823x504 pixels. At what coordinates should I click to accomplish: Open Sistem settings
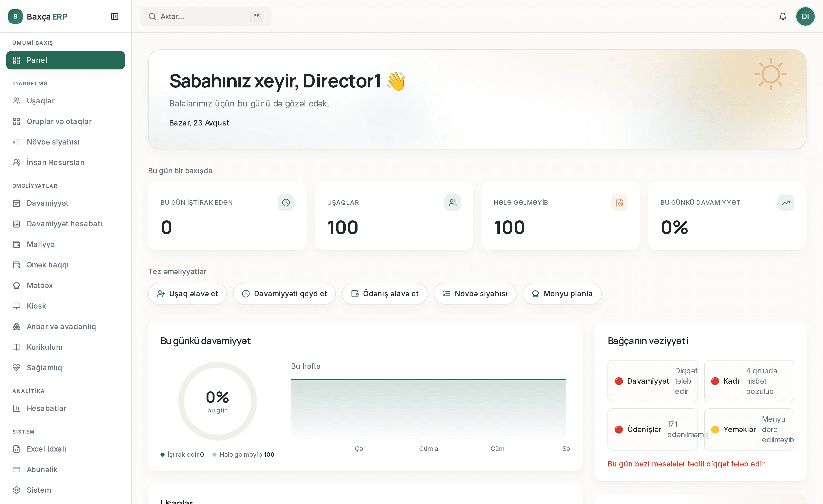pos(66,490)
